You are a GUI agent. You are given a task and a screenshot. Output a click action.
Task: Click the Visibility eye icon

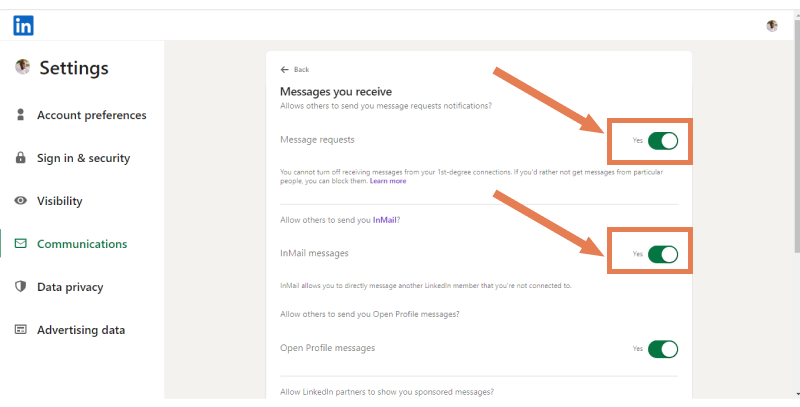[x=20, y=200]
